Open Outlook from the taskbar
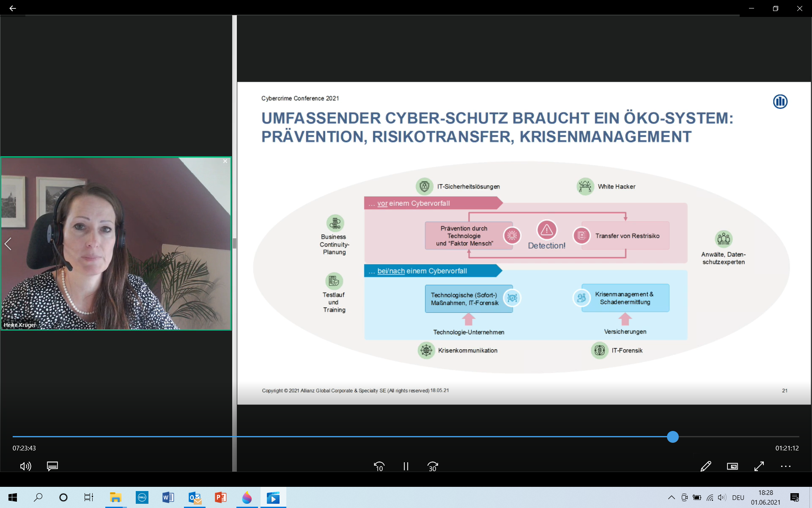This screenshot has height=508, width=812. 195,497
